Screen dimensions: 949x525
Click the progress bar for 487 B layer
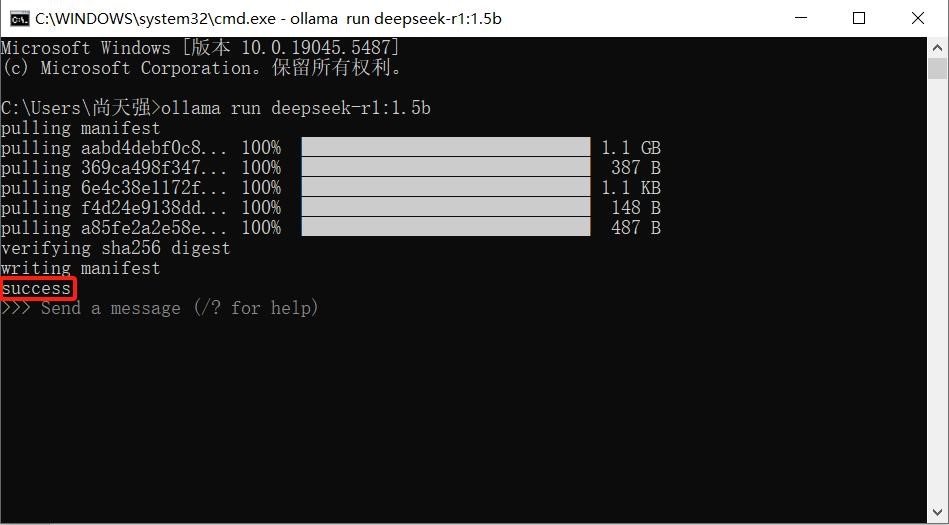[445, 227]
